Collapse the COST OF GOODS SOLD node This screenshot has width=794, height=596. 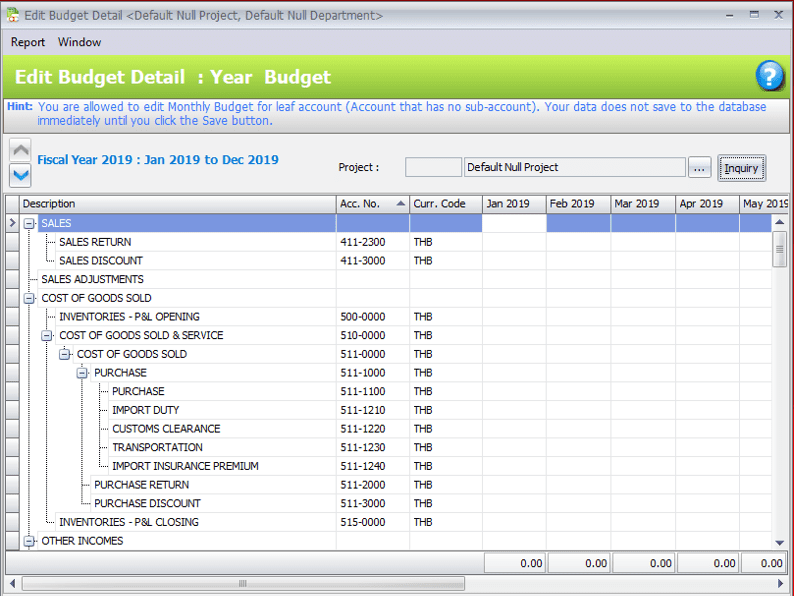[29, 298]
